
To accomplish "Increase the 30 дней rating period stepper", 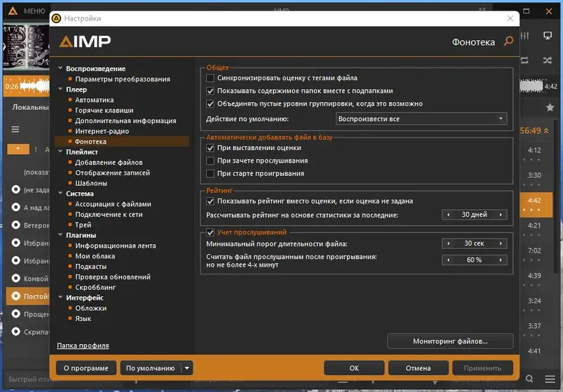I will 500,215.
